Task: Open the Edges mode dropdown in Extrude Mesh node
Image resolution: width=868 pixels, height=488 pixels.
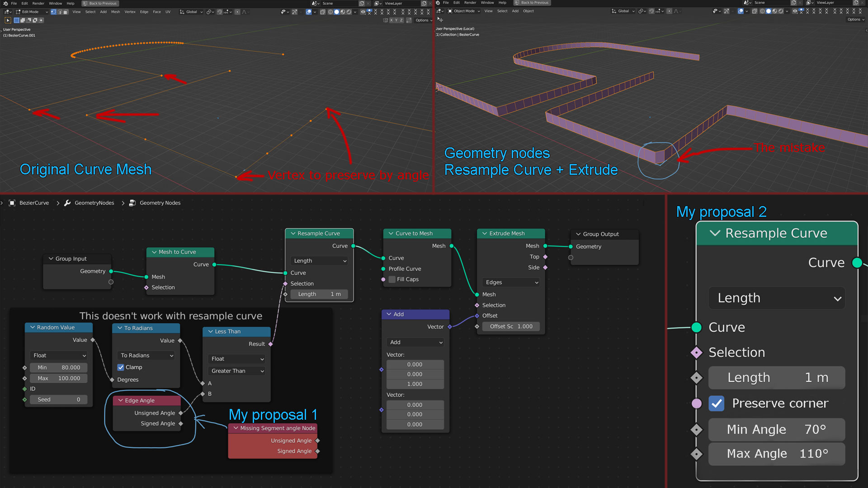Action: 511,282
